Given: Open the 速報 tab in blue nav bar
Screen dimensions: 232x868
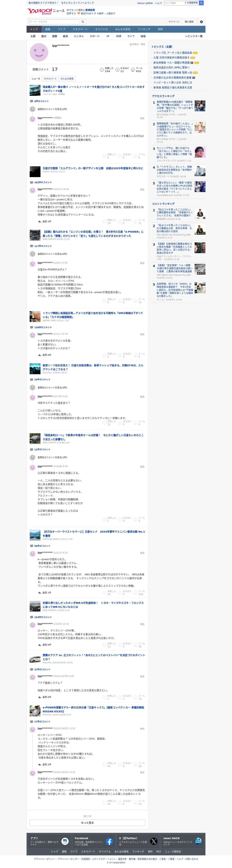Looking at the screenshot, I should click(x=48, y=29).
